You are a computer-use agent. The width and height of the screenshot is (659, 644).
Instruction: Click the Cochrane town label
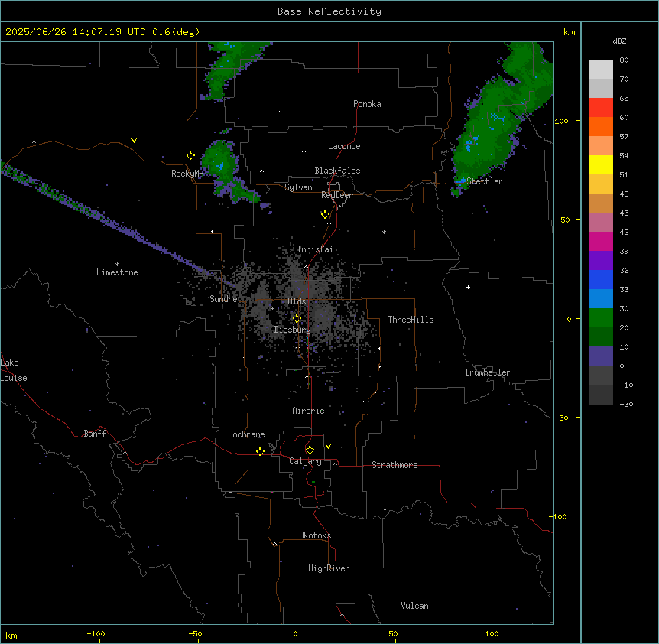[x=246, y=434]
